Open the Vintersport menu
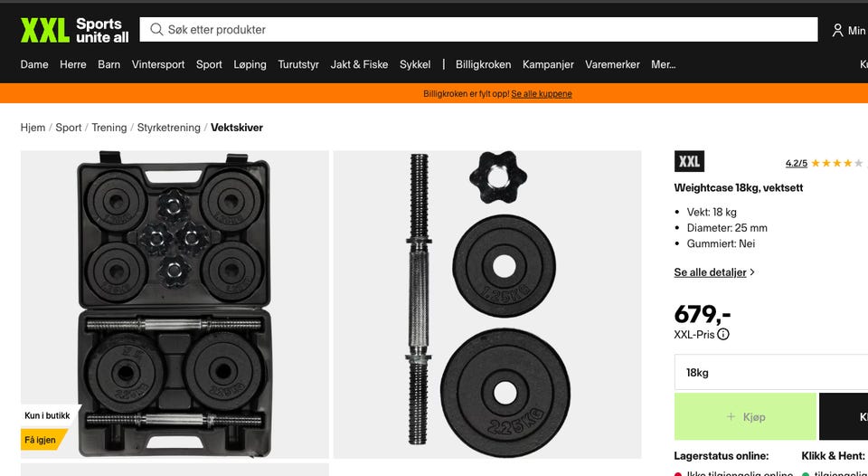 158,64
